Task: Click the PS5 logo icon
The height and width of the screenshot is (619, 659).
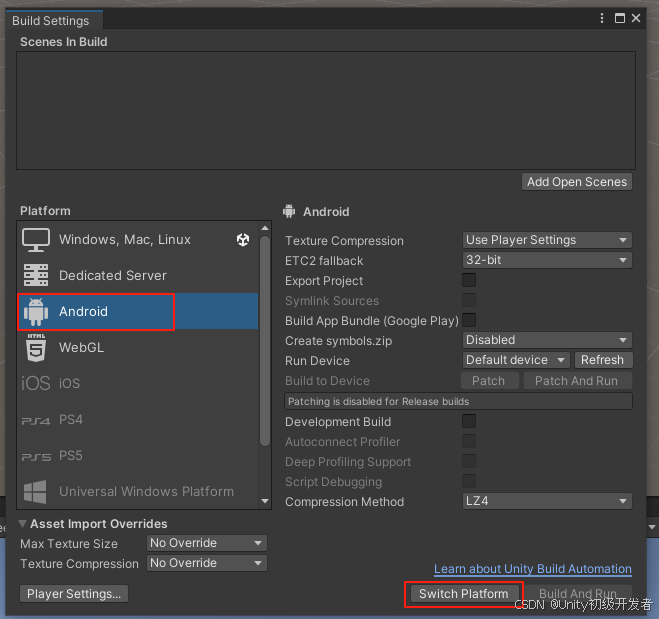Action: pyautogui.click(x=36, y=457)
